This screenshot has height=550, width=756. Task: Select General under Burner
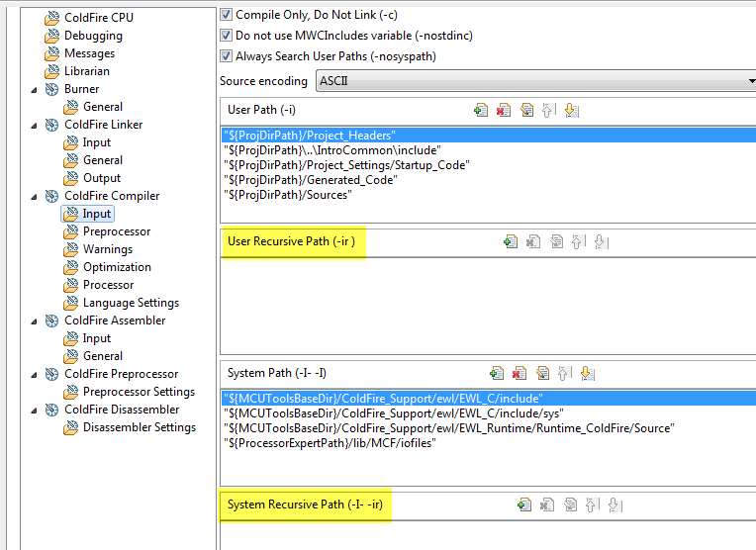(103, 107)
